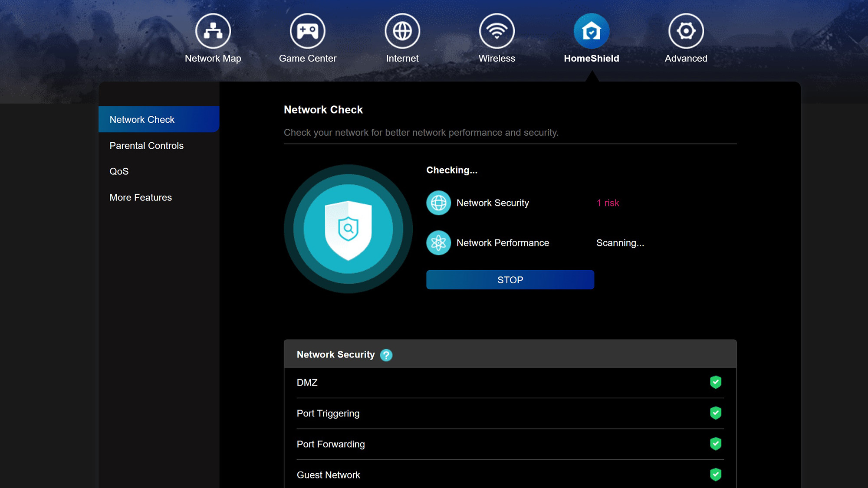Click the DMZ green shield status
This screenshot has height=488, width=868.
[x=715, y=382]
